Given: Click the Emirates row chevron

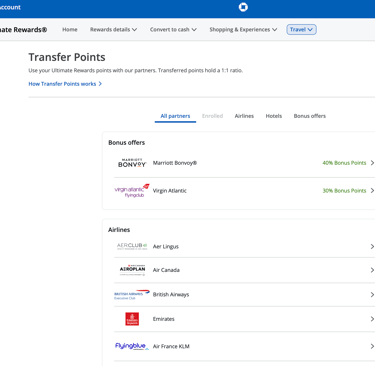Looking at the screenshot, I should click(372, 319).
